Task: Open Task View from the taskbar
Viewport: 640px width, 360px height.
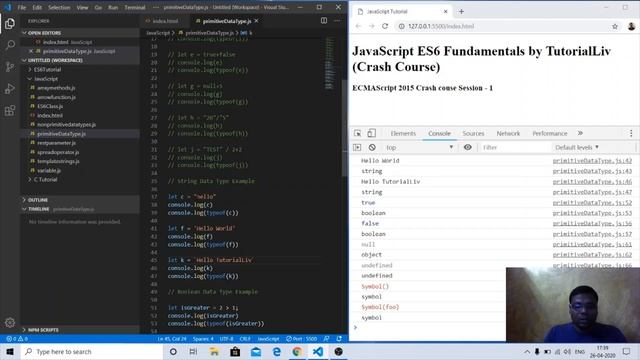Action: point(193,351)
